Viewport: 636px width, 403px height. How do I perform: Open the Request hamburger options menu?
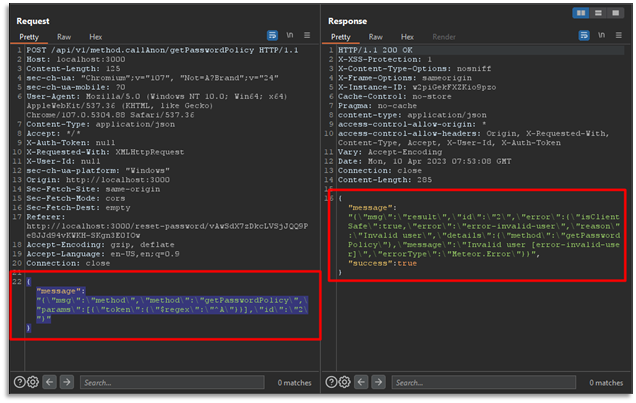pyautogui.click(x=308, y=34)
